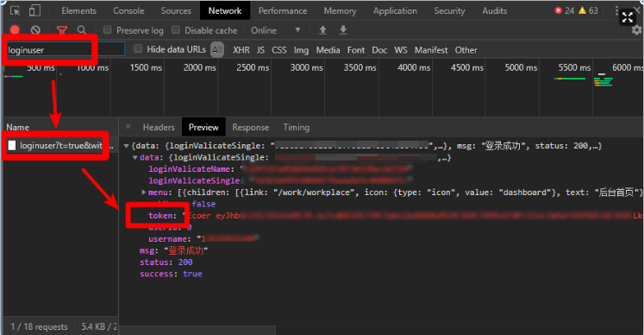
Task: Filter requests by Media type
Action: [328, 50]
